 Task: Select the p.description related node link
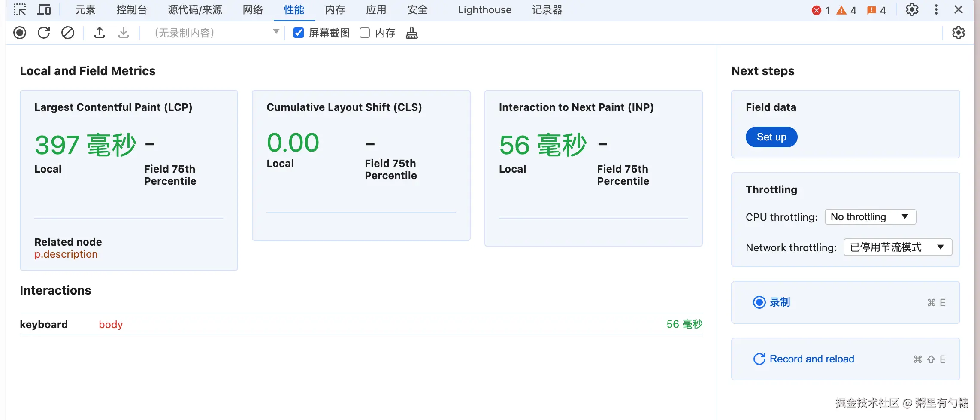pyautogui.click(x=66, y=254)
